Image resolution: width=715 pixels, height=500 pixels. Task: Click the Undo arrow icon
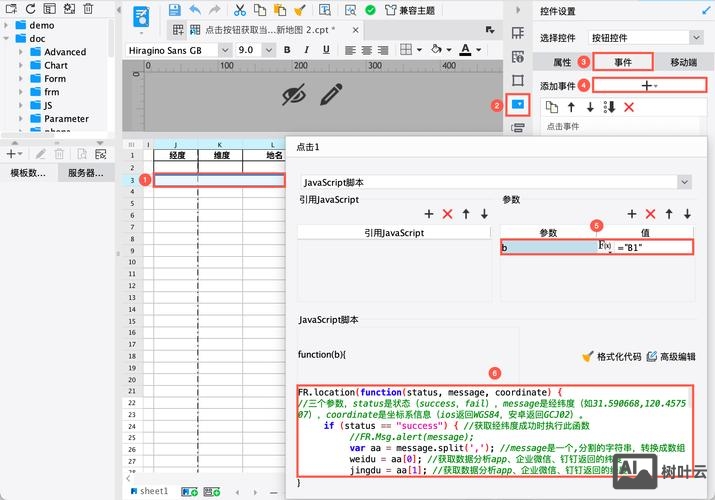pos(195,10)
